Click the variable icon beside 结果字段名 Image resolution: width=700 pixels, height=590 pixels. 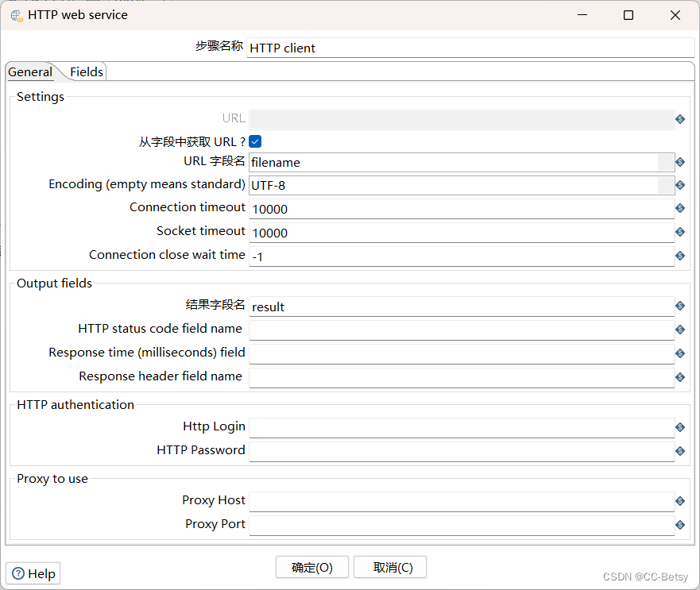680,307
